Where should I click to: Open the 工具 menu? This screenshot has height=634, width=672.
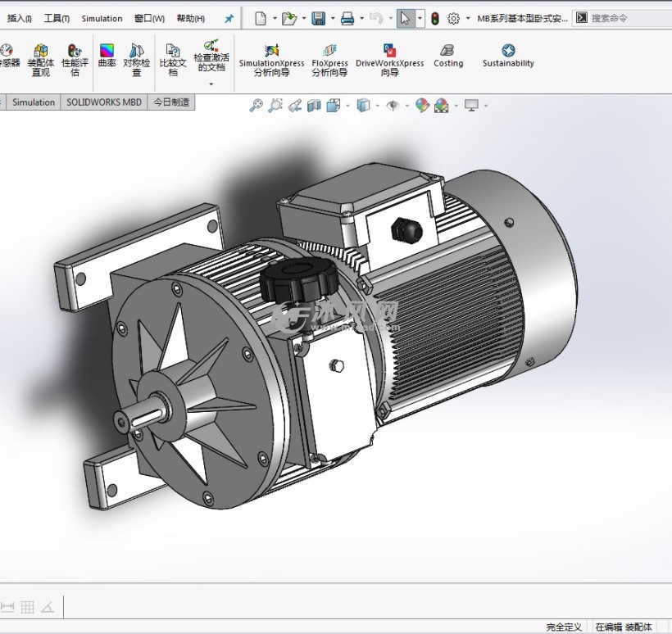coord(57,18)
